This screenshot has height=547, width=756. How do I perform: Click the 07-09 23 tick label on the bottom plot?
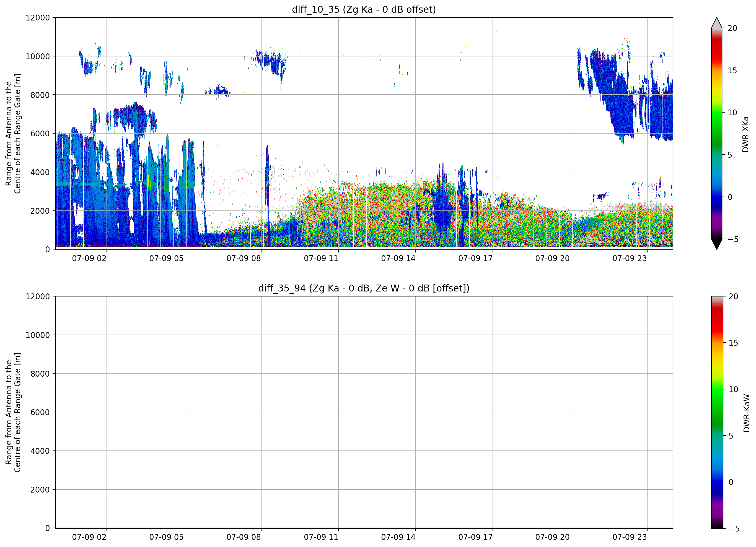[629, 537]
